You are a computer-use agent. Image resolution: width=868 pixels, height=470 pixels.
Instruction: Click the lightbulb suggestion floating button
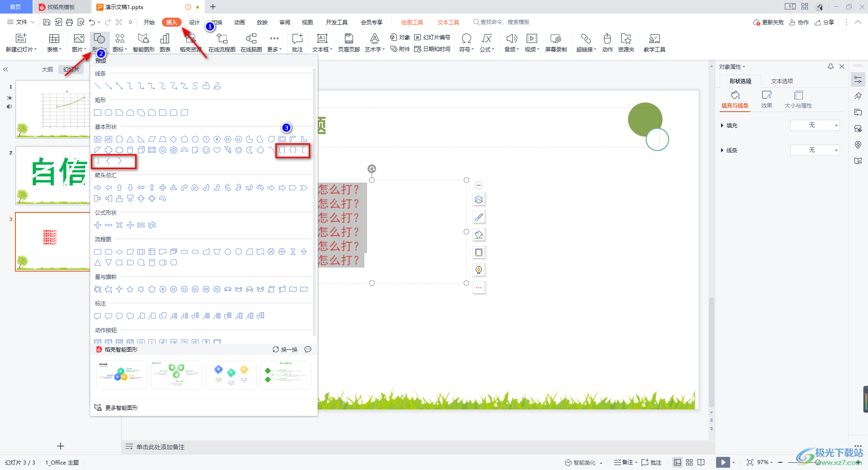pos(479,270)
